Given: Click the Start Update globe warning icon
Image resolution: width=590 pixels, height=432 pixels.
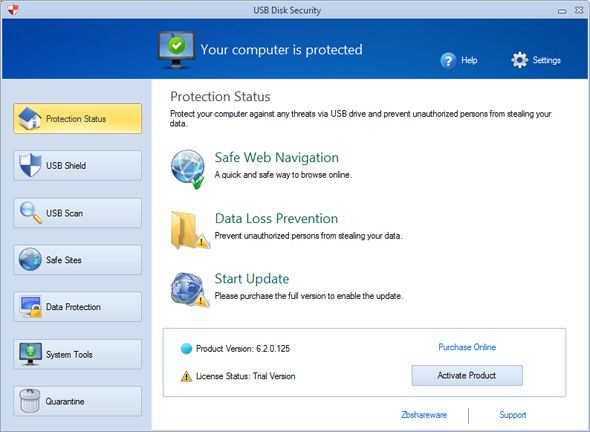Looking at the screenshot, I should pyautogui.click(x=189, y=290).
